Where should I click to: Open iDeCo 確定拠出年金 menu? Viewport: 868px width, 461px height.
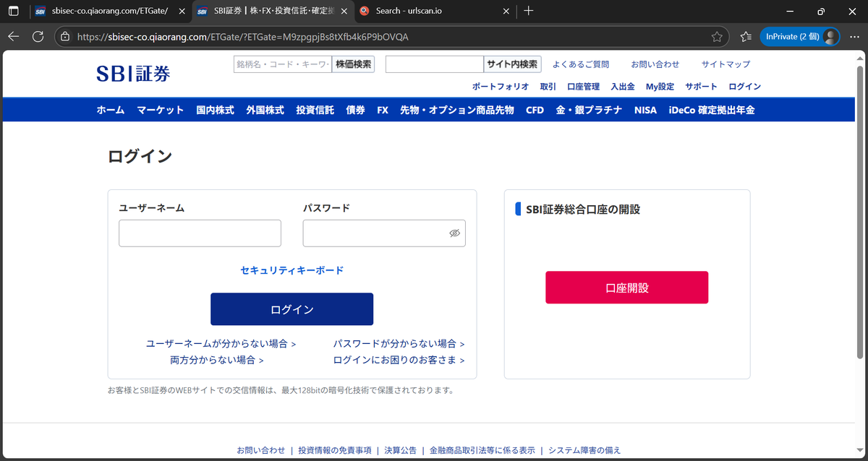pos(712,110)
